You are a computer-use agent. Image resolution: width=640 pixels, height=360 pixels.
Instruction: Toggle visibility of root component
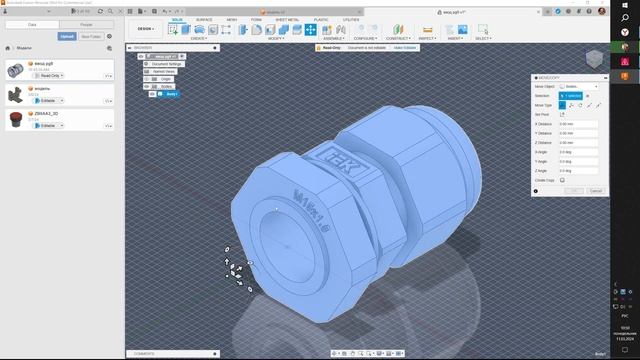(141, 57)
